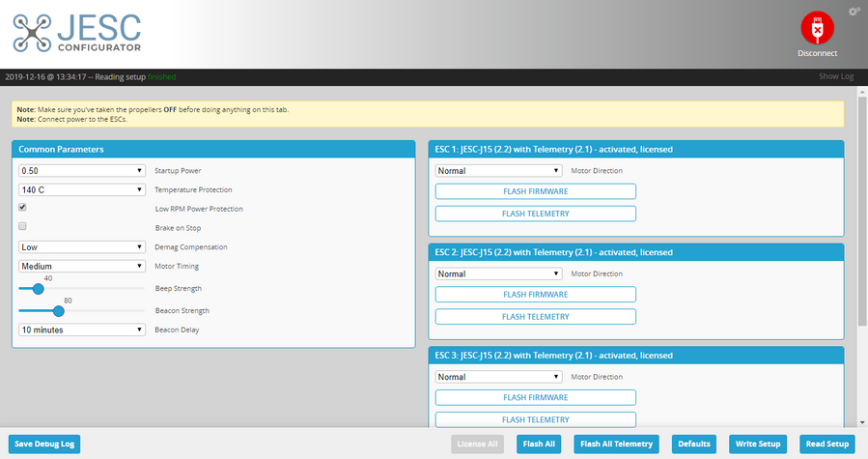Click the Defaults button

[x=694, y=445]
